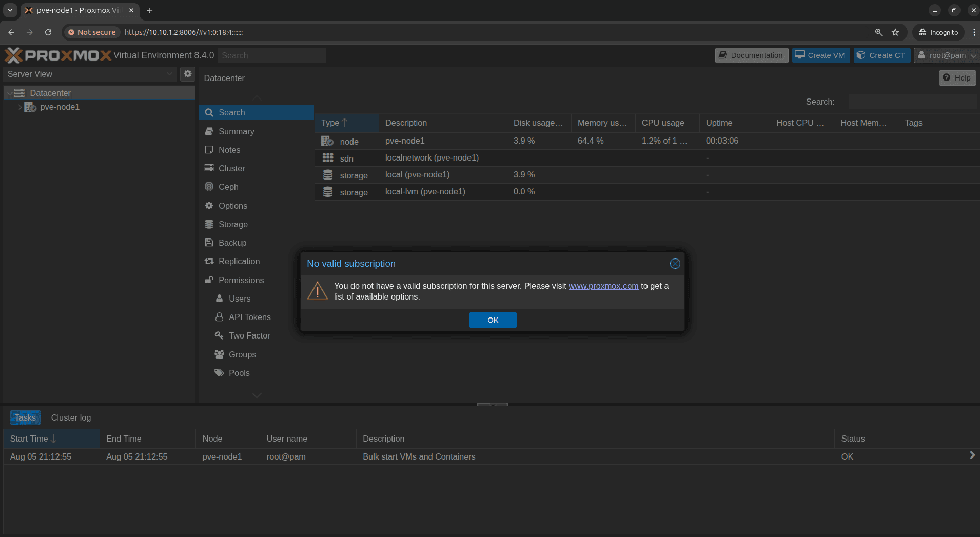980x537 pixels.
Task: Click the Help question mark icon
Action: point(947,78)
